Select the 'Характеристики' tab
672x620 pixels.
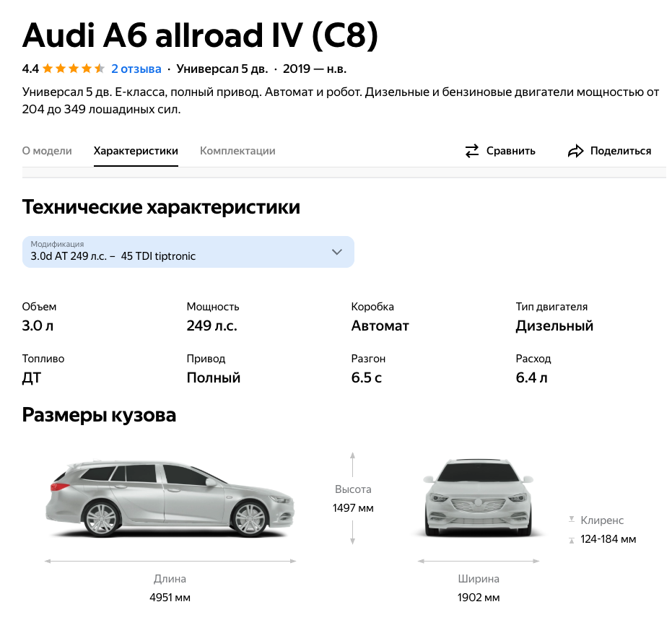[x=136, y=151]
